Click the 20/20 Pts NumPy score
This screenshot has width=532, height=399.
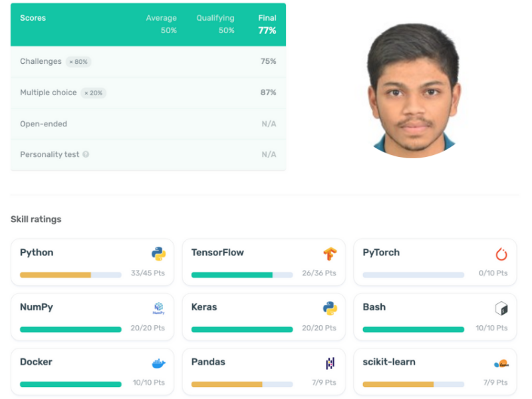click(148, 328)
